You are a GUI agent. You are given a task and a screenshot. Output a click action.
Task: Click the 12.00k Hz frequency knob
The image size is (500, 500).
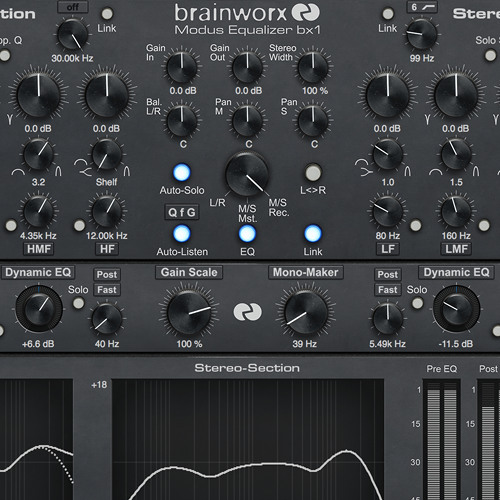point(107,212)
